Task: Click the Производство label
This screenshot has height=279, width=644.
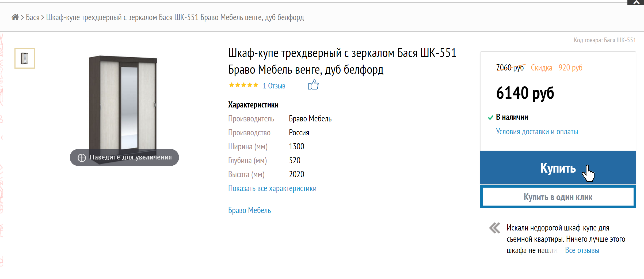Action: coord(249,133)
